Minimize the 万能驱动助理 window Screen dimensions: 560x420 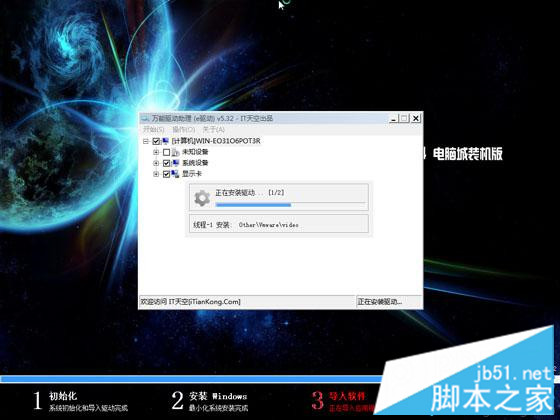click(x=393, y=119)
